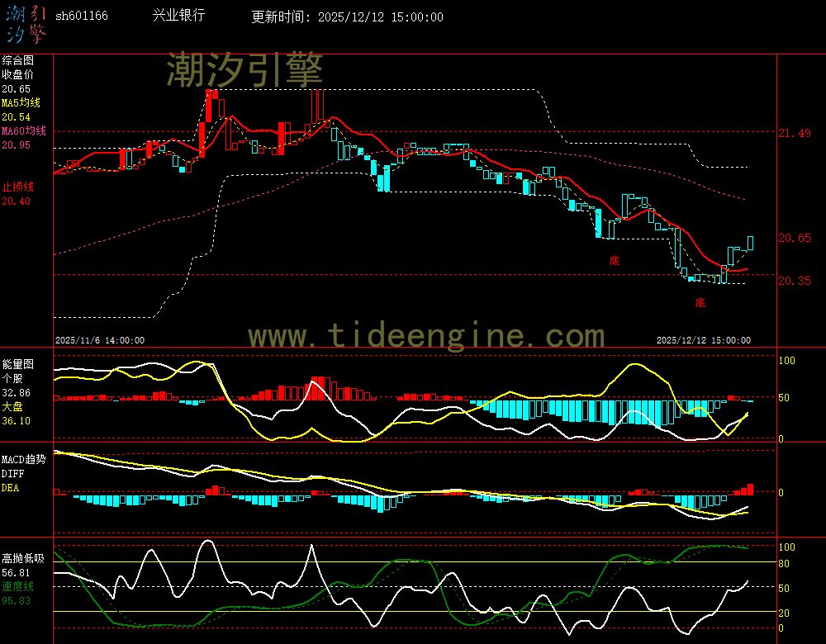Click the 20.35 price axis label

tap(794, 282)
